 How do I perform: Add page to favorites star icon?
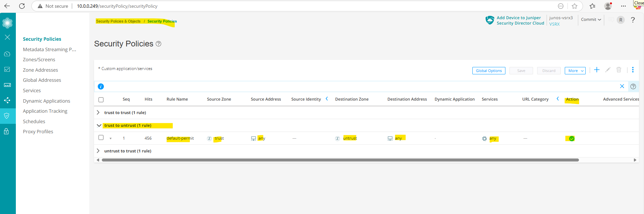(575, 6)
